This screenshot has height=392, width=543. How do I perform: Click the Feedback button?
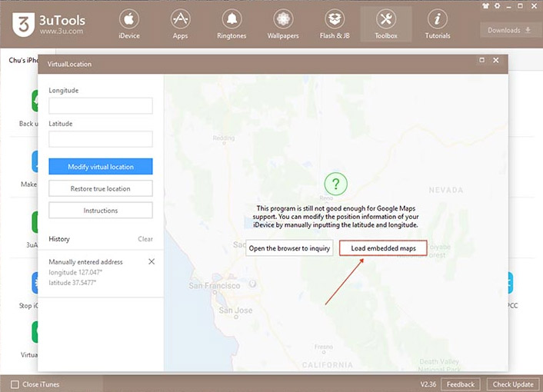460,384
